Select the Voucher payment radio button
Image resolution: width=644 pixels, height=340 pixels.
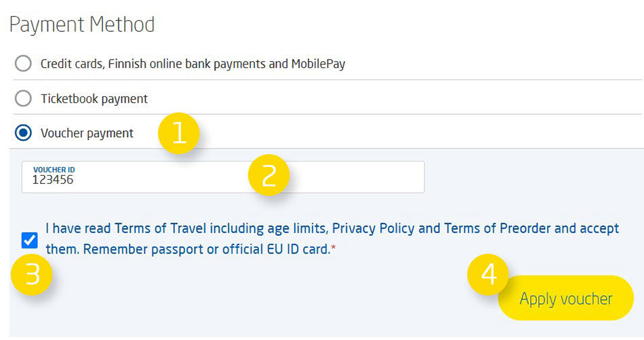point(23,133)
